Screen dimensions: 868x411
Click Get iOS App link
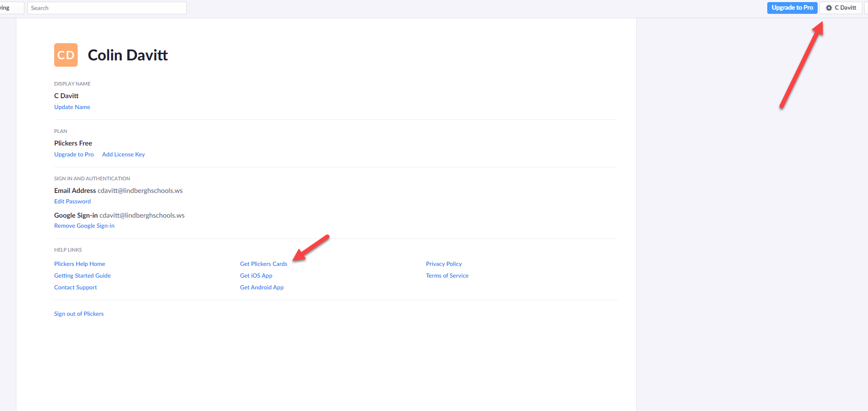[256, 276]
